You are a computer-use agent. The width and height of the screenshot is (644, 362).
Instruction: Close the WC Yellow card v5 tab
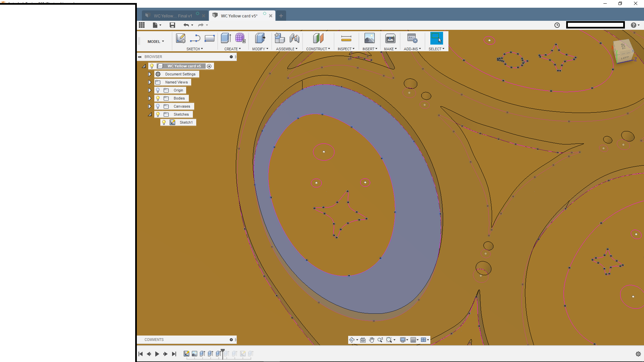pos(271,16)
